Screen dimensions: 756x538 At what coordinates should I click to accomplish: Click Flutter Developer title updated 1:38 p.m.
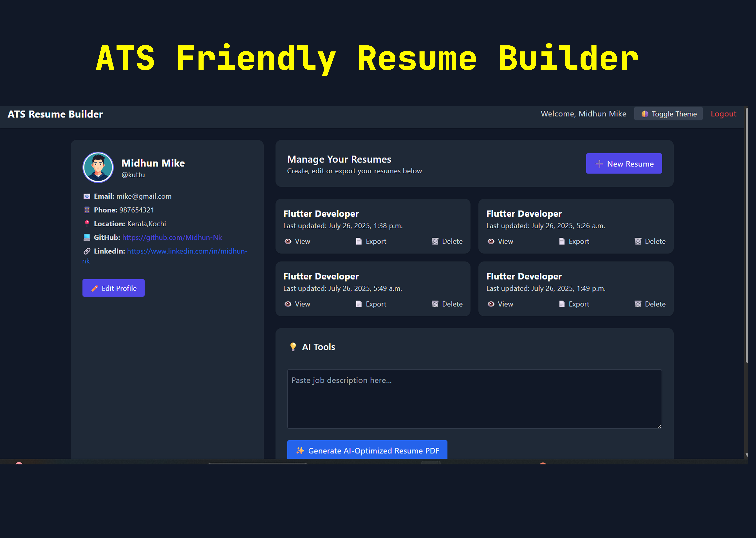click(x=321, y=214)
